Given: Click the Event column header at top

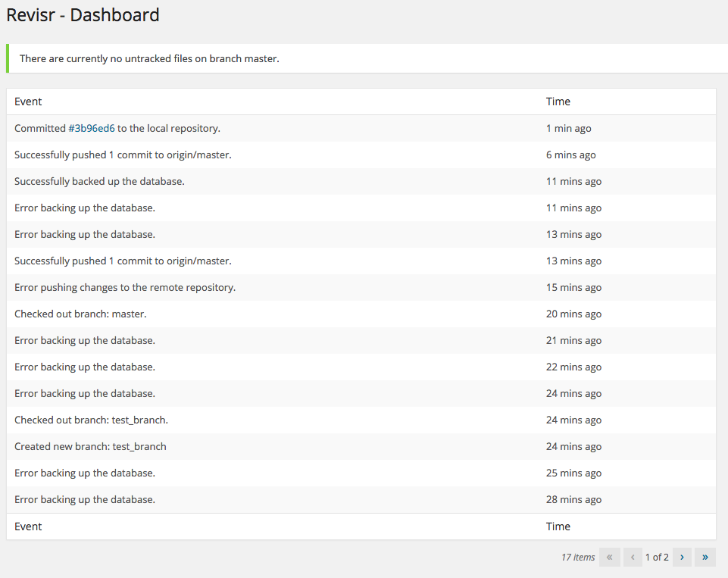Looking at the screenshot, I should click(28, 102).
